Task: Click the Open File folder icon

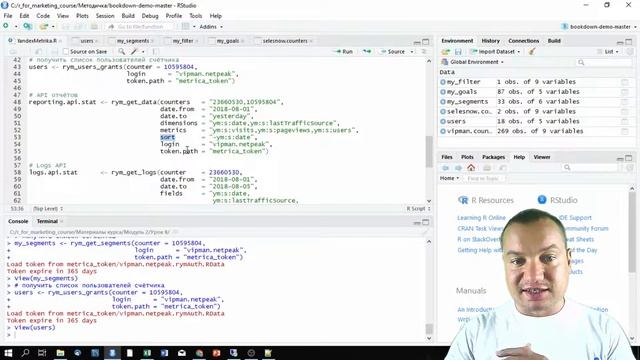Action: [43, 27]
